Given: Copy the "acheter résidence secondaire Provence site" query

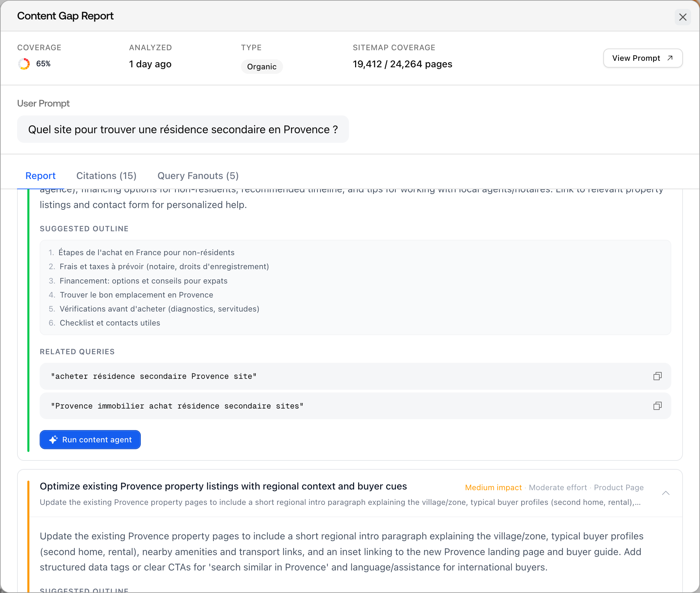Looking at the screenshot, I should click(x=657, y=376).
